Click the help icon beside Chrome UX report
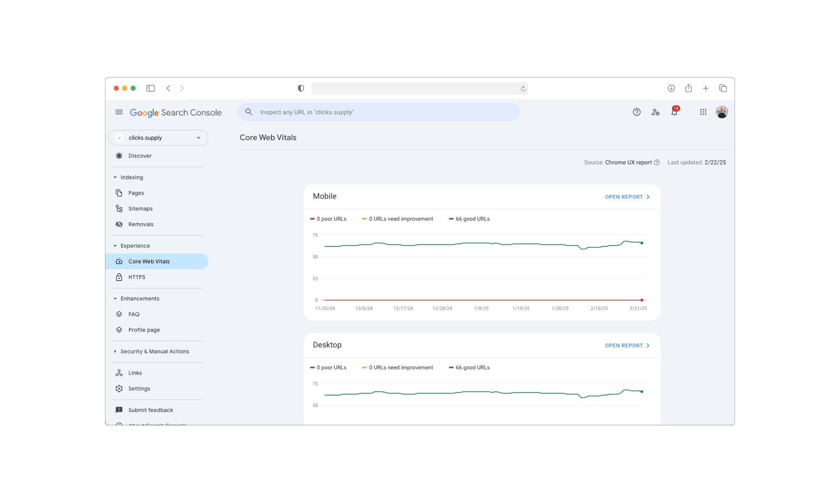 coord(656,163)
